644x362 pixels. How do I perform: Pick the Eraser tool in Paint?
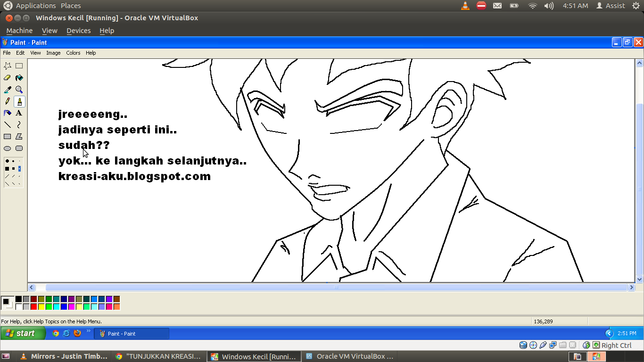coord(8,78)
